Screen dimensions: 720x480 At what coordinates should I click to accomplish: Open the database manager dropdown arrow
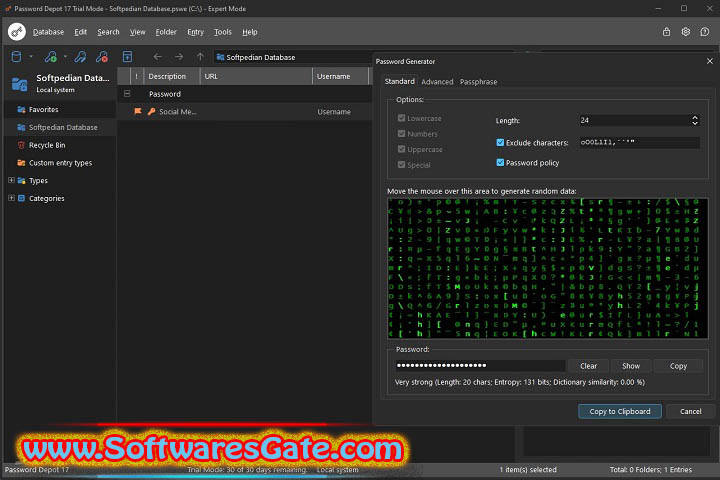pos(31,57)
